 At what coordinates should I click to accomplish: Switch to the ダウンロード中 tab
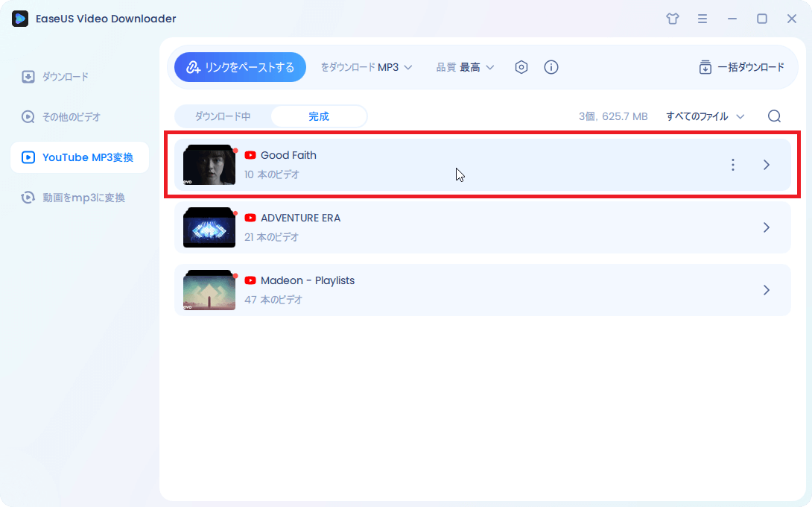[x=223, y=116]
